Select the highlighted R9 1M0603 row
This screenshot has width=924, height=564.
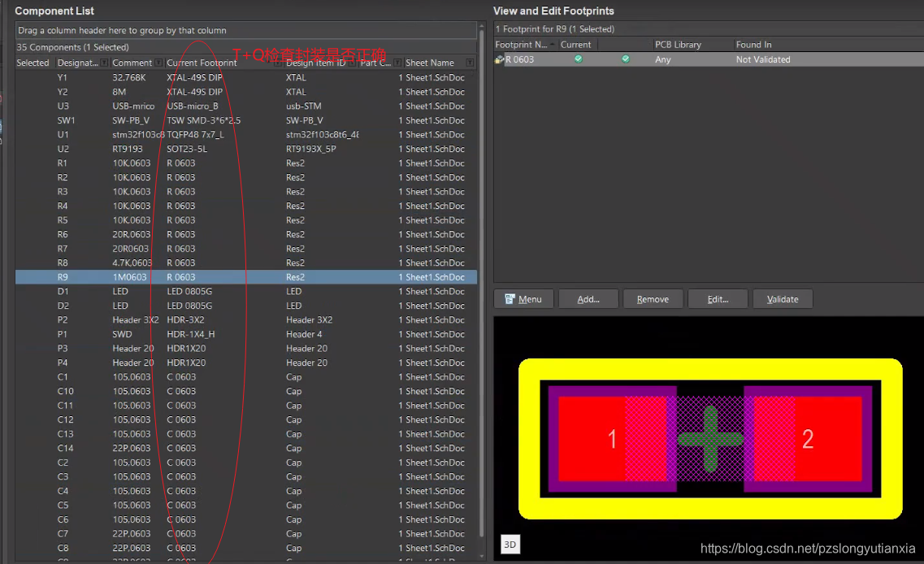(245, 277)
